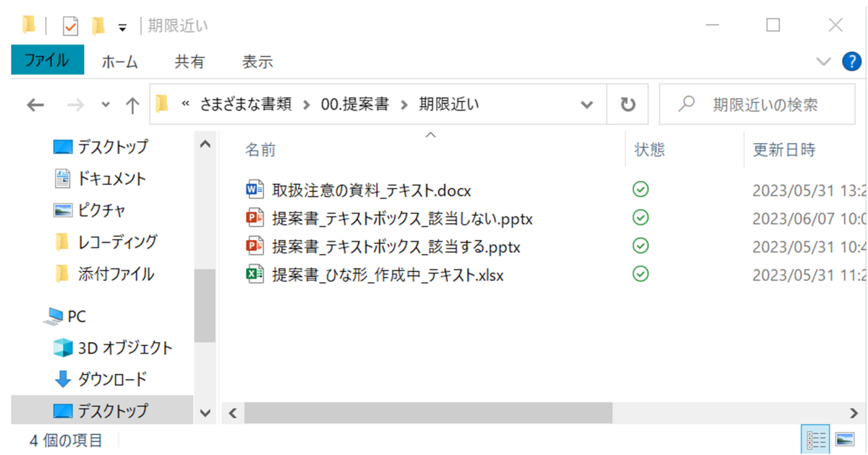Click the ドキュメント document icon in sidebar

pos(63,178)
